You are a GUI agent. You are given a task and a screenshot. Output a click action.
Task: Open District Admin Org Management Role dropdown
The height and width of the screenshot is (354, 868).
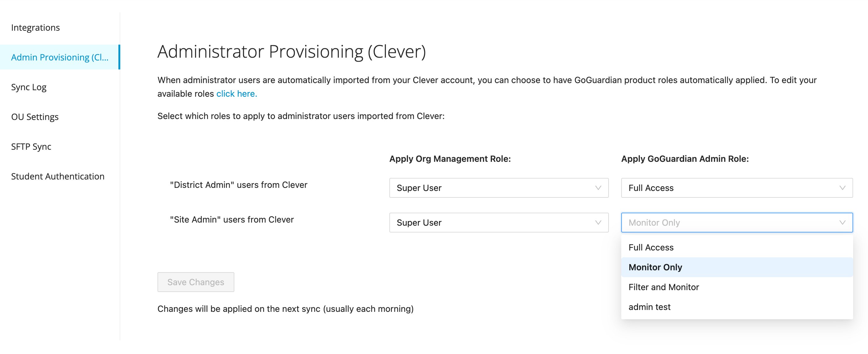(x=499, y=188)
